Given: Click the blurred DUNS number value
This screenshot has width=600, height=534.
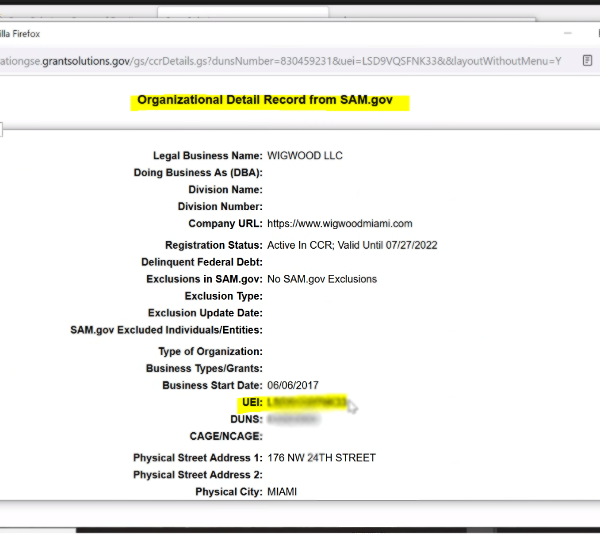Looking at the screenshot, I should click(x=293, y=419).
